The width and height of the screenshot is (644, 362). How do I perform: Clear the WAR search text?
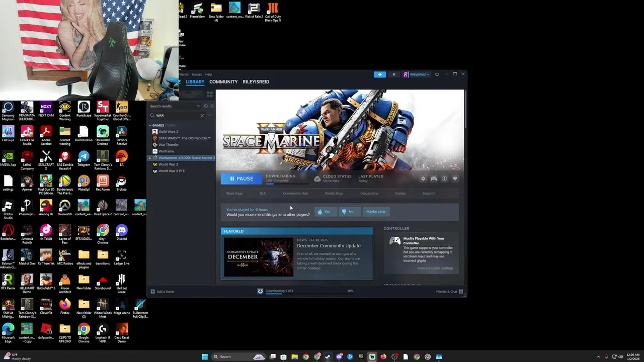202,116
